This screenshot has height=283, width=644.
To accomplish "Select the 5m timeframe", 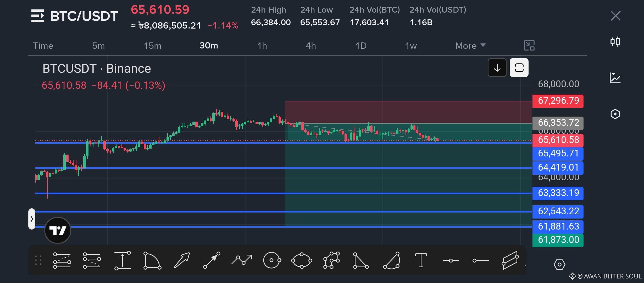I will [98, 46].
